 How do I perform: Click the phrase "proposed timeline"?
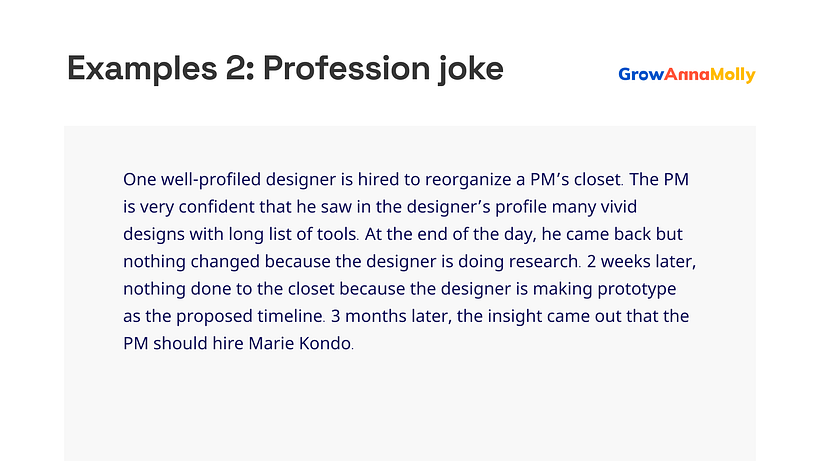(249, 316)
